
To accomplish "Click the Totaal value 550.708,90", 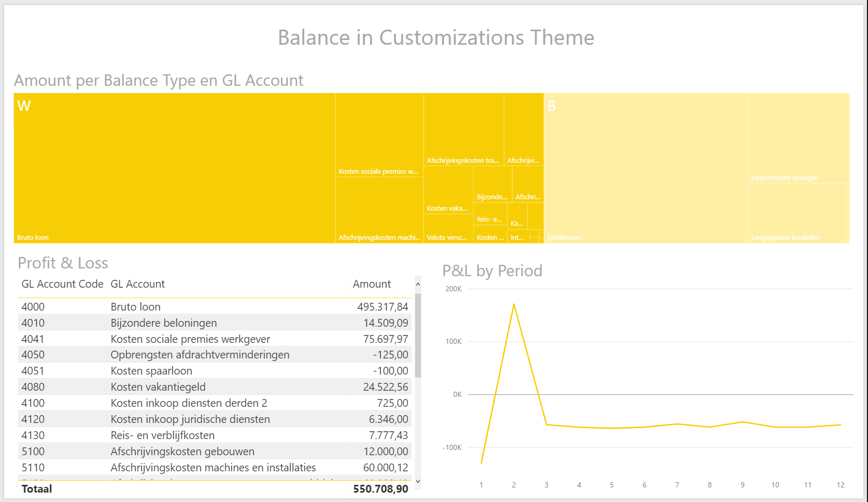I will click(x=380, y=489).
